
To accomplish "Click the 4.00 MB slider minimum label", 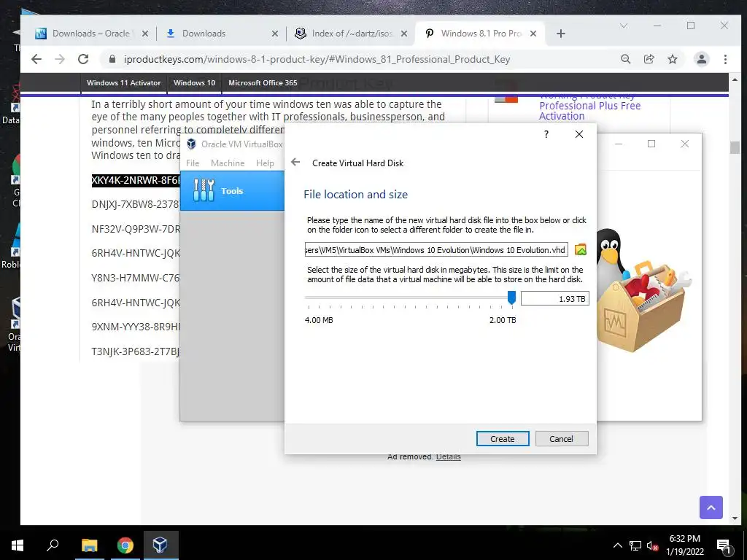I will point(319,320).
